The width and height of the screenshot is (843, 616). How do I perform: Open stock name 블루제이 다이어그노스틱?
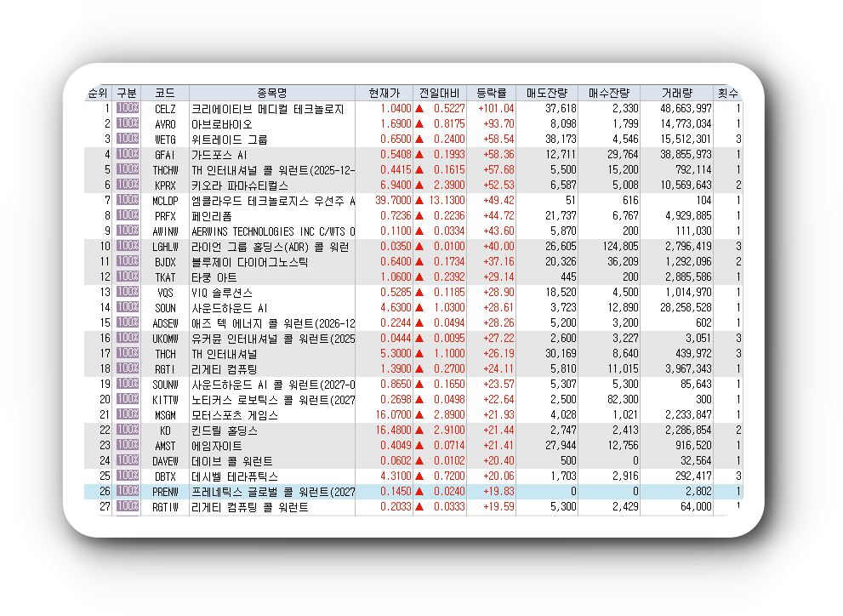[x=249, y=262]
